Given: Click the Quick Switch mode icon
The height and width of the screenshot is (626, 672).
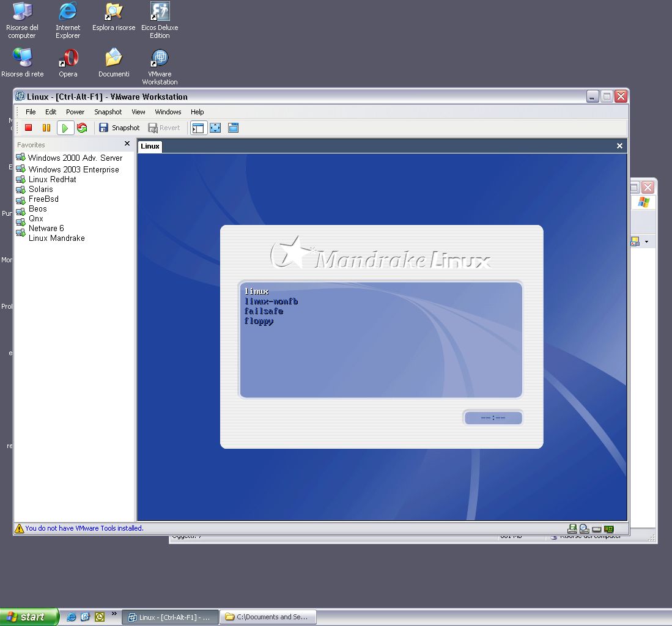Looking at the screenshot, I should click(233, 128).
